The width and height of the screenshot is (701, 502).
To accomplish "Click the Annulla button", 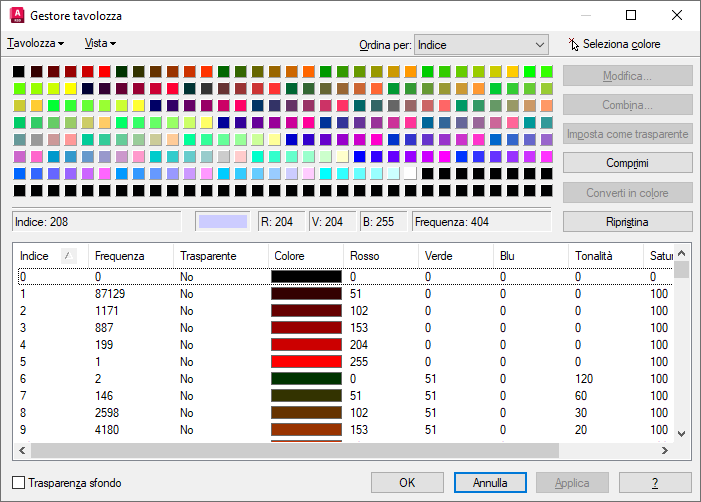I will click(490, 483).
